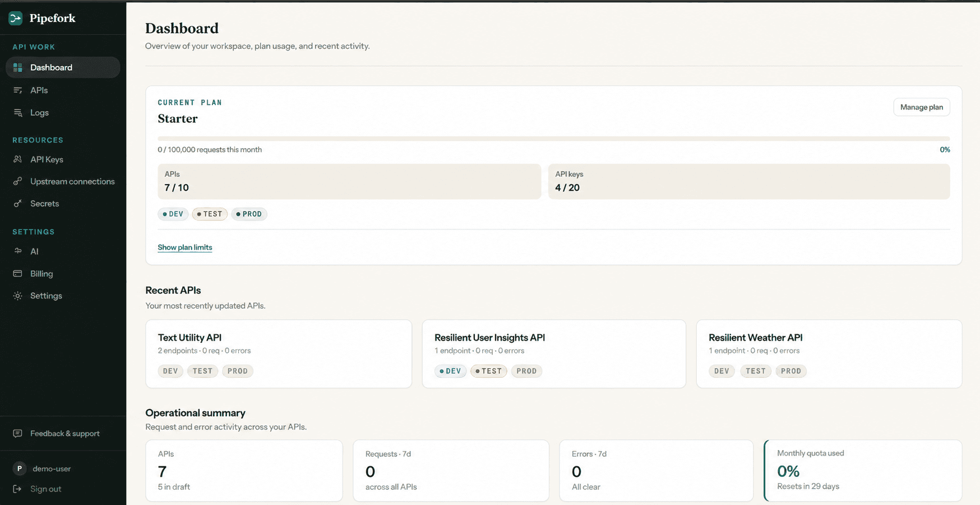Click the Upstream connections link icon
This screenshot has width=980, height=505.
(x=18, y=181)
